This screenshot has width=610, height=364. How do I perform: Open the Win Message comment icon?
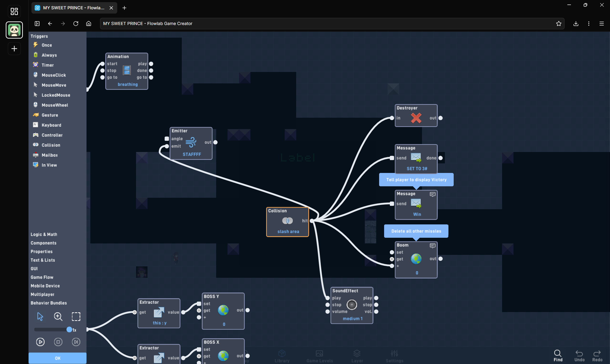click(x=432, y=194)
